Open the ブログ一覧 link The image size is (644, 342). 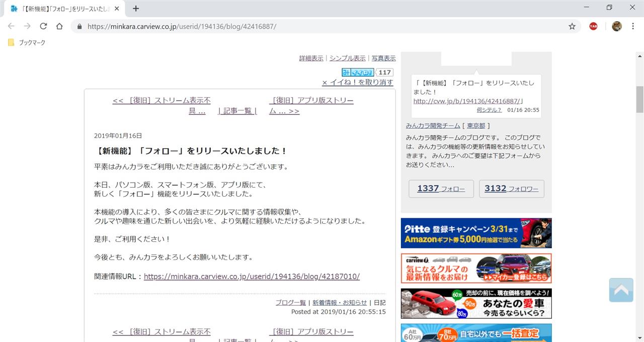click(290, 303)
